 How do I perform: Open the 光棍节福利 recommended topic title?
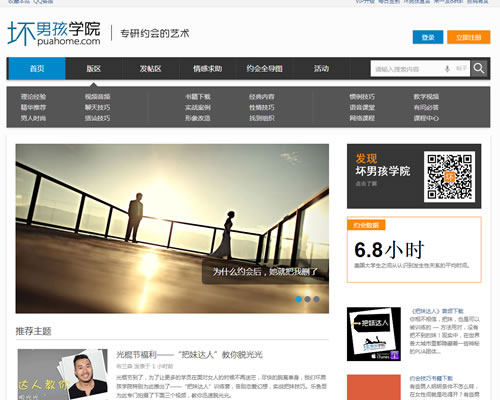[189, 354]
